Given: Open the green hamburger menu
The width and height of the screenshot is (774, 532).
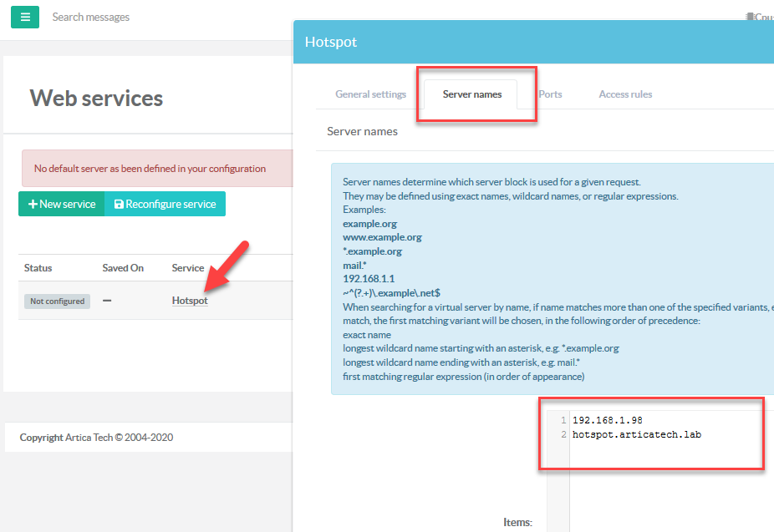Looking at the screenshot, I should [25, 17].
